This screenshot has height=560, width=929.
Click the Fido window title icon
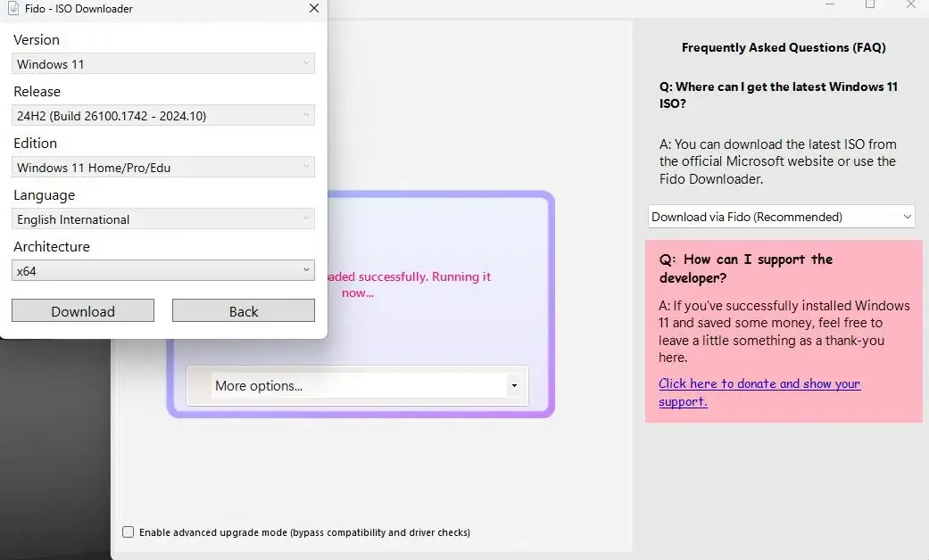click(13, 8)
